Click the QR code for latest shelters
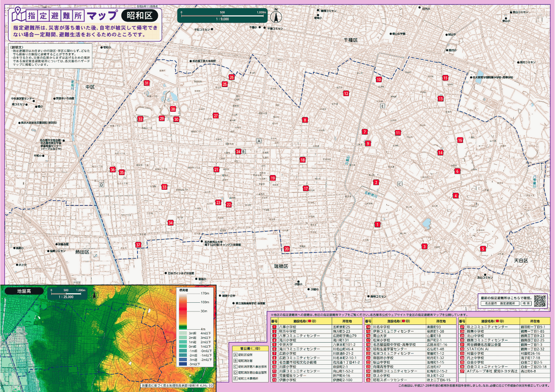 click(x=539, y=301)
